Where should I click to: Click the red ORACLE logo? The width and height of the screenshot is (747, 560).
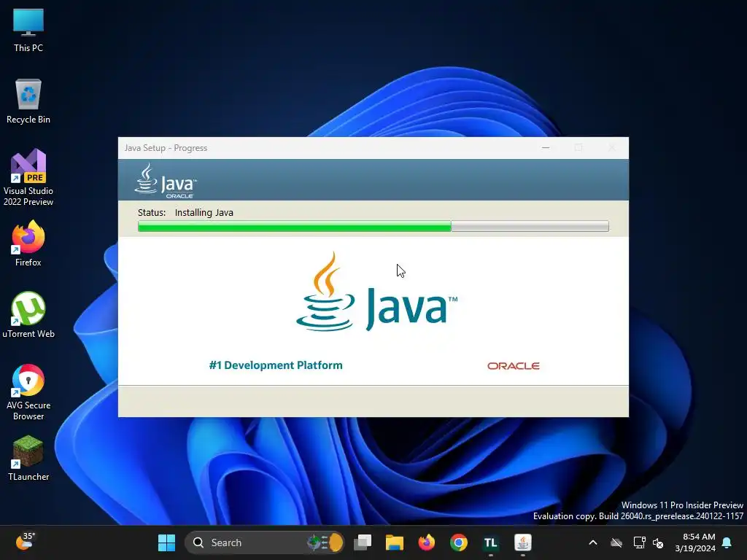tap(513, 366)
